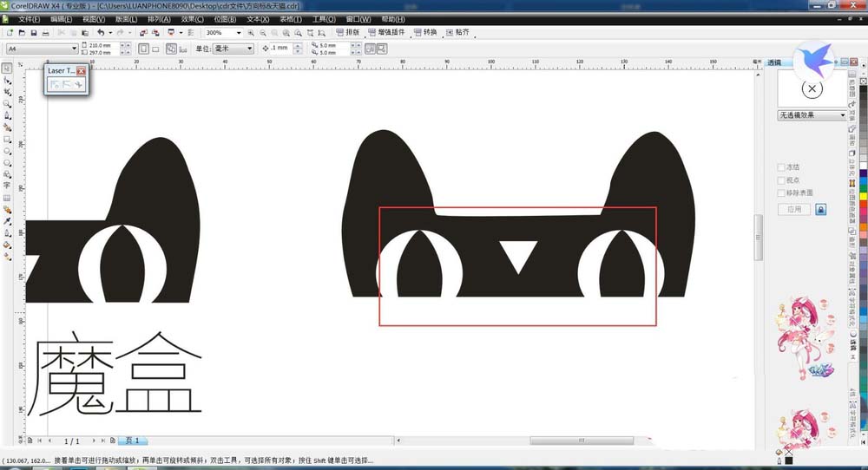Click the nudge offset .1 mm field
This screenshot has width=868, height=470.
pos(281,48)
